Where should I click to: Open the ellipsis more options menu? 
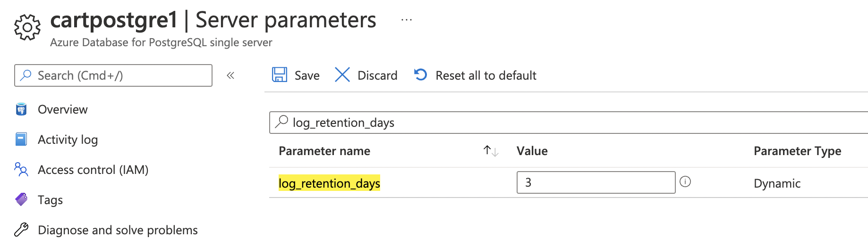coord(407,20)
